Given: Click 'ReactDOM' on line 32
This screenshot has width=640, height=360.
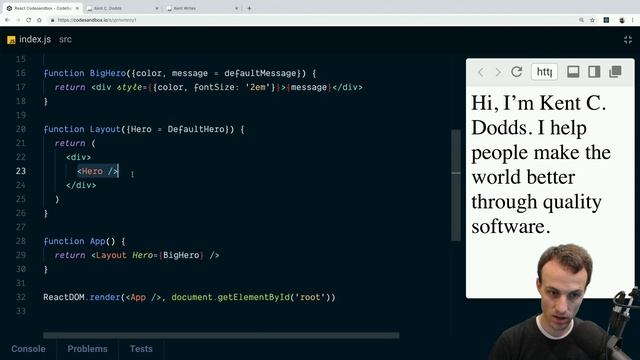Looking at the screenshot, I should pos(63,297).
